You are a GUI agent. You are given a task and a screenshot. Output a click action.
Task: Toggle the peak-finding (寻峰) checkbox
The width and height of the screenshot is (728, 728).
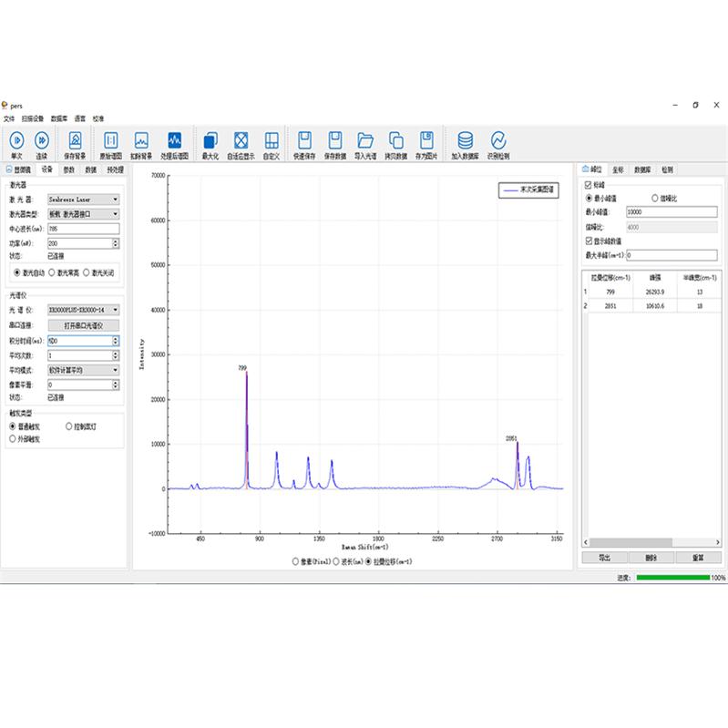click(x=588, y=184)
